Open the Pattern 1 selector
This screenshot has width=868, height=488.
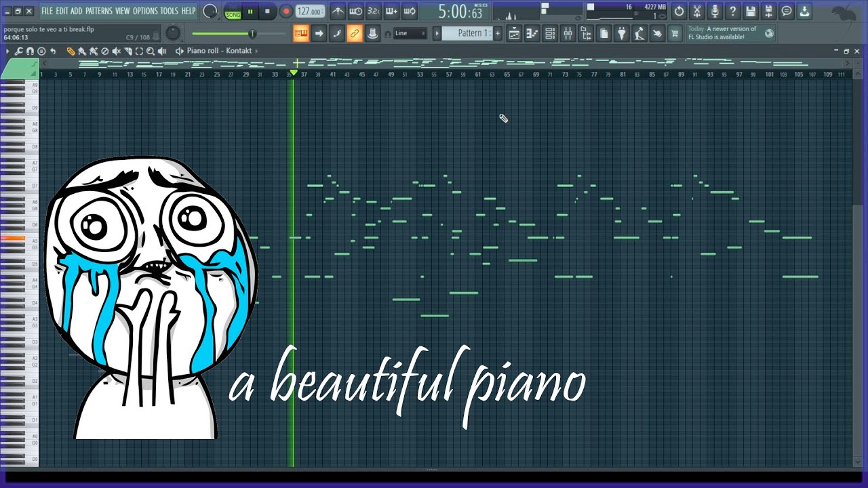(469, 33)
